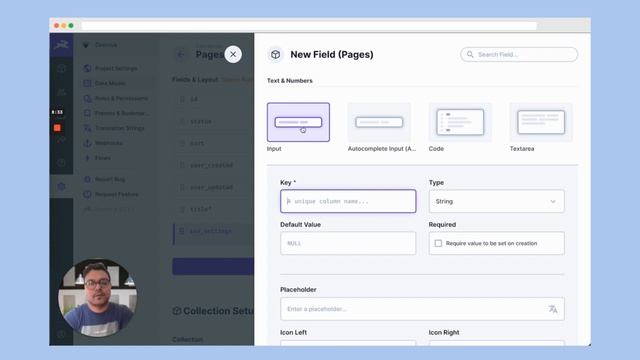
Task: Go back with the arrow beside Pages
Action: pyautogui.click(x=180, y=54)
